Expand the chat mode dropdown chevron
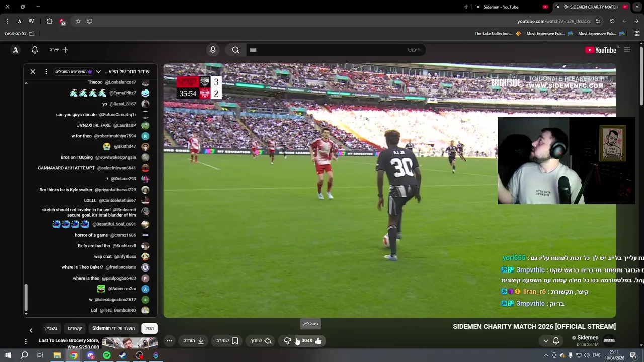This screenshot has width=644, height=362. [98, 72]
